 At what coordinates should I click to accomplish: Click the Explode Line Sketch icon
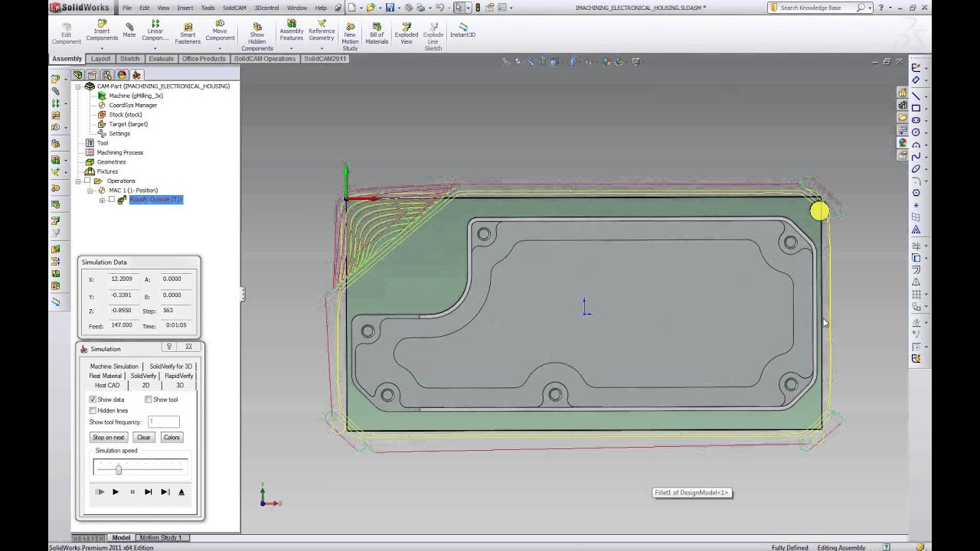click(x=433, y=25)
